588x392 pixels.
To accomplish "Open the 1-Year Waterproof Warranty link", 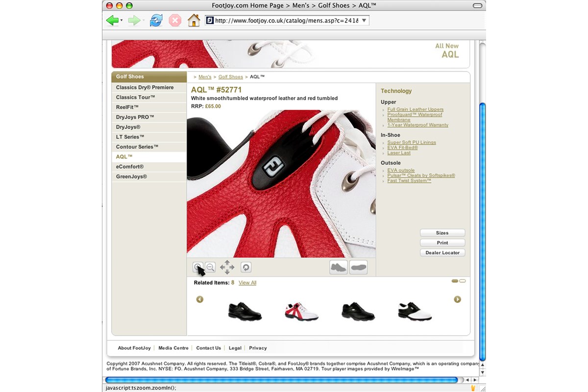I will 418,125.
